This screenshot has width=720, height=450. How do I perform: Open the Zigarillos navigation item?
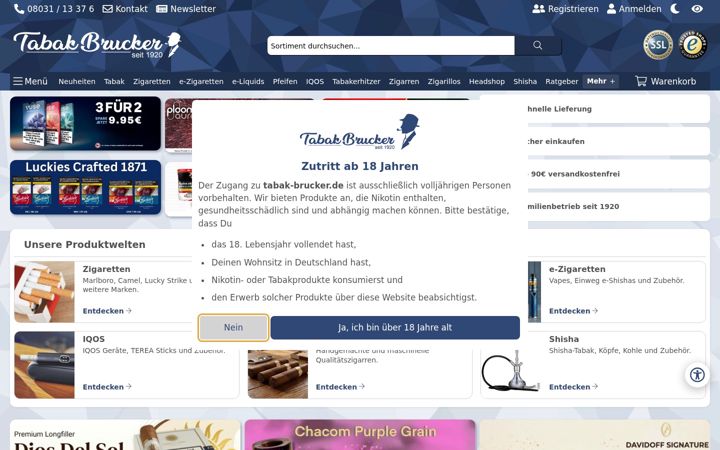[444, 81]
